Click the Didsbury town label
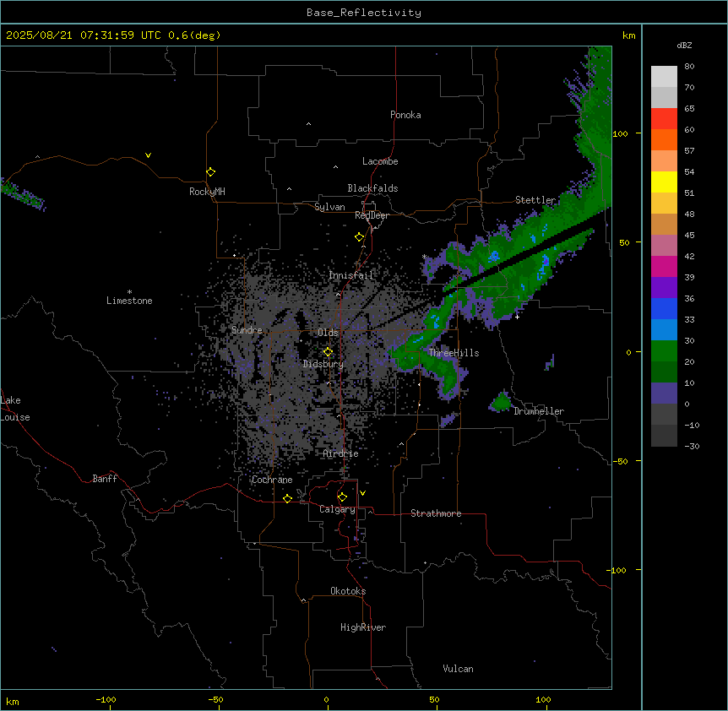 pos(323,364)
